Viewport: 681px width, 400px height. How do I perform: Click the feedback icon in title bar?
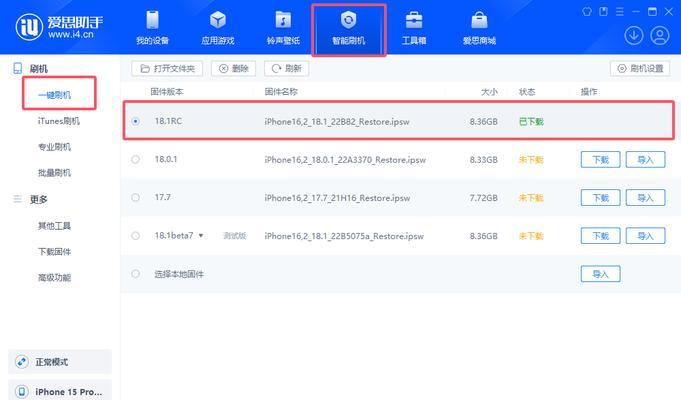(603, 12)
